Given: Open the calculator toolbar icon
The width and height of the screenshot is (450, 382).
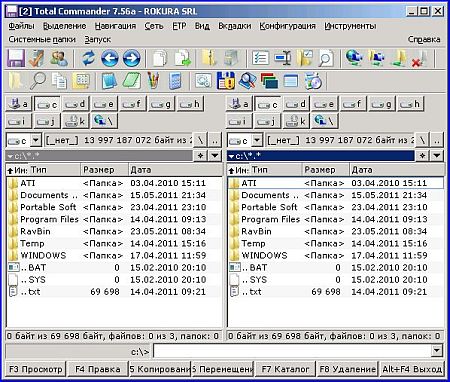Looking at the screenshot, I should [x=175, y=81].
